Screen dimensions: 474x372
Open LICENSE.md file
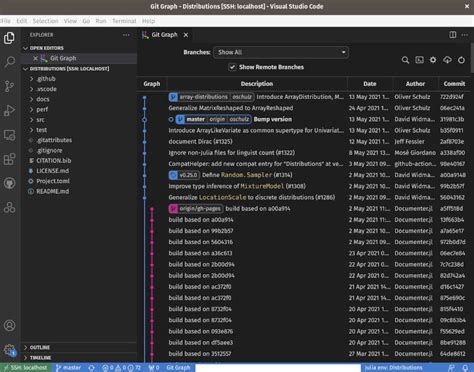(79, 171)
